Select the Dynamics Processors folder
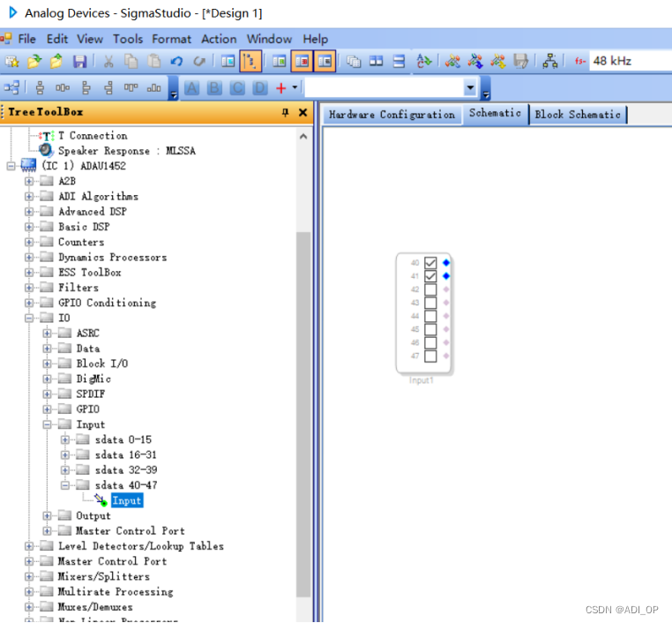672x623 pixels. 113,258
